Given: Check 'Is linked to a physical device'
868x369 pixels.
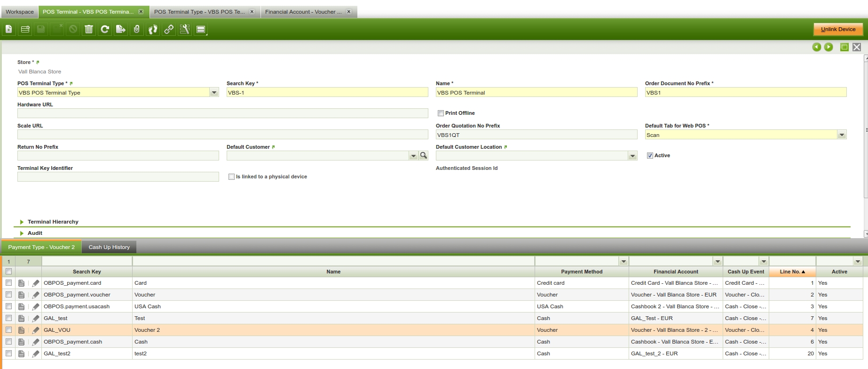Looking at the screenshot, I should coord(231,177).
